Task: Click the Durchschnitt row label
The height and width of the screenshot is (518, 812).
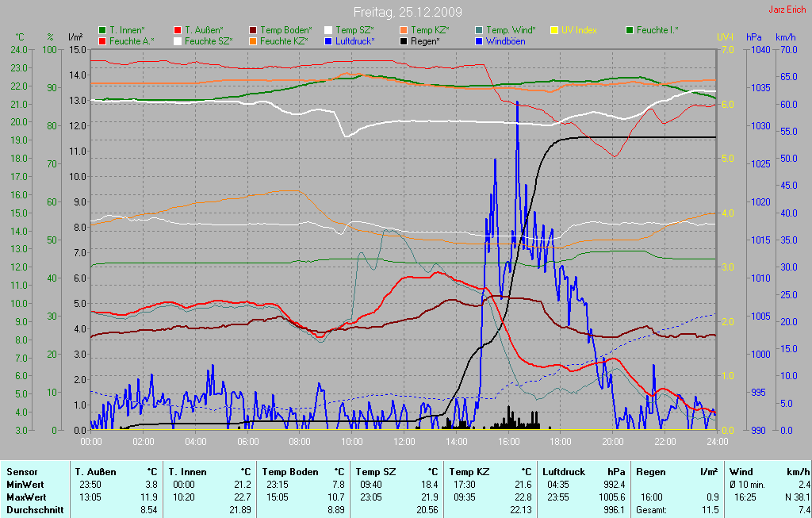Action: (x=35, y=510)
